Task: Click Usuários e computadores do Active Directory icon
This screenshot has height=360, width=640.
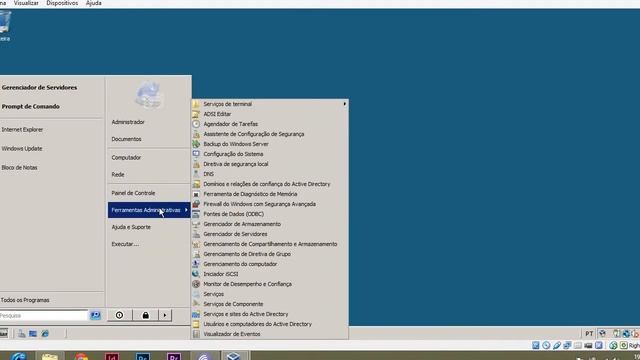Action: coord(196,324)
